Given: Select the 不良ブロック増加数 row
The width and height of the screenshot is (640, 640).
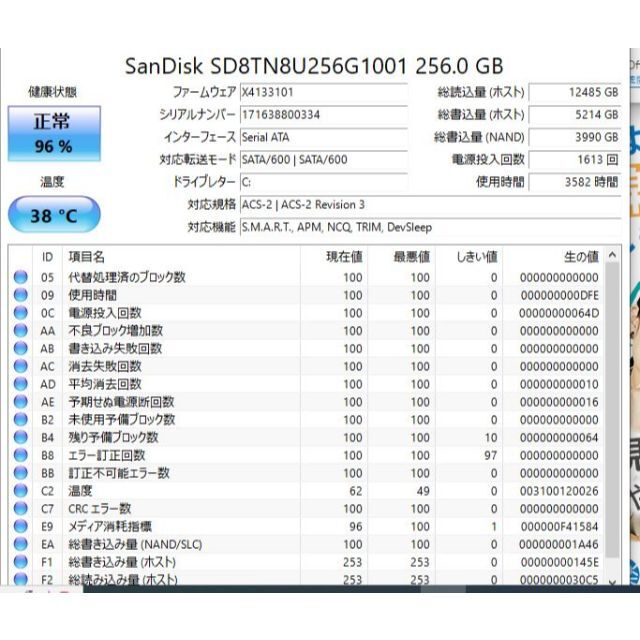Looking at the screenshot, I should 307,331.
